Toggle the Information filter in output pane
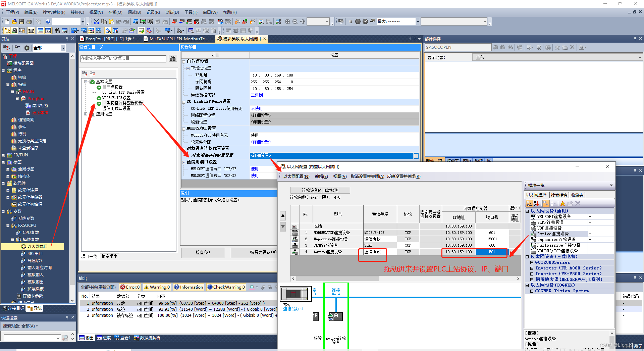 pyautogui.click(x=189, y=287)
